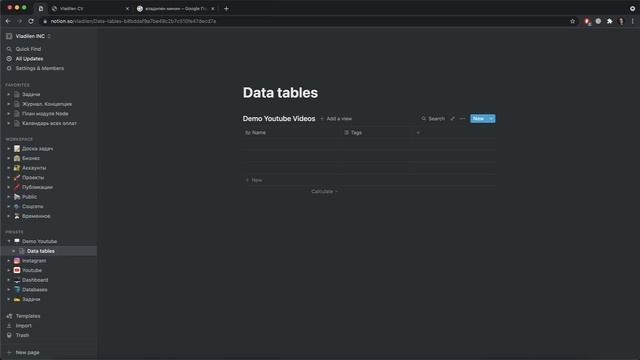The image size is (640, 360).
Task: Expand the first favorites page Задачи
Action: coord(9,94)
